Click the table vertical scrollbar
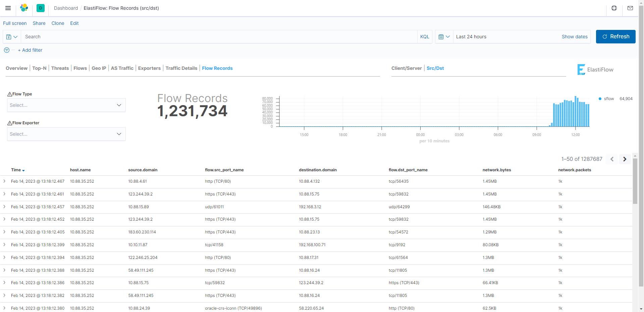This screenshot has height=312, width=644. (x=635, y=181)
